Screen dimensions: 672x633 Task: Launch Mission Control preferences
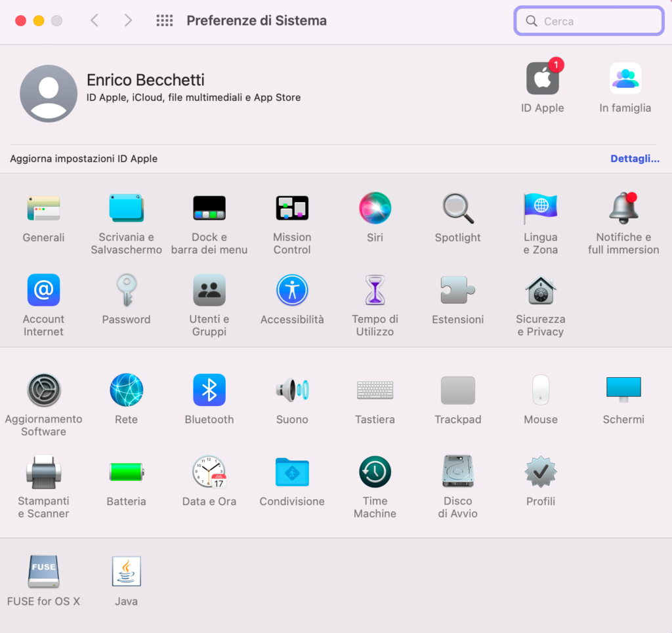[x=292, y=209]
